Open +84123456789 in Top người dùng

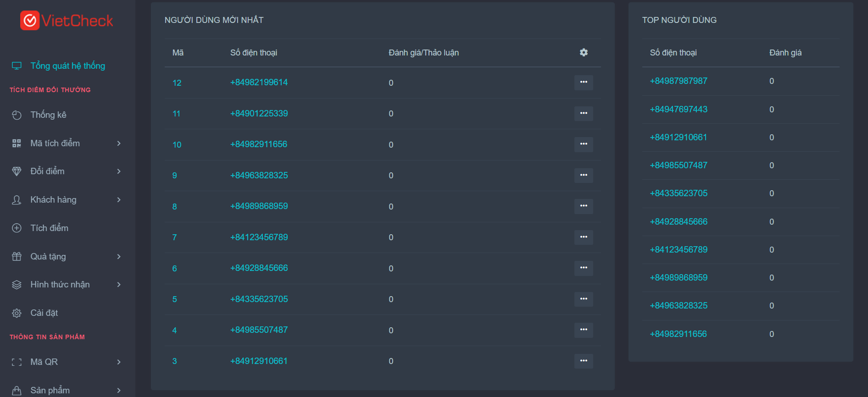679,250
